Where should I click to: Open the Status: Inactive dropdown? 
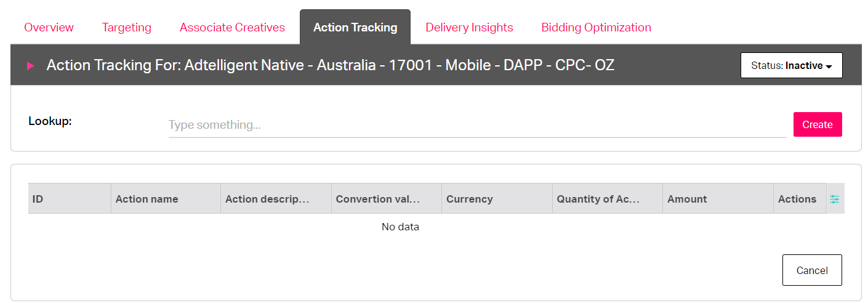tap(791, 65)
